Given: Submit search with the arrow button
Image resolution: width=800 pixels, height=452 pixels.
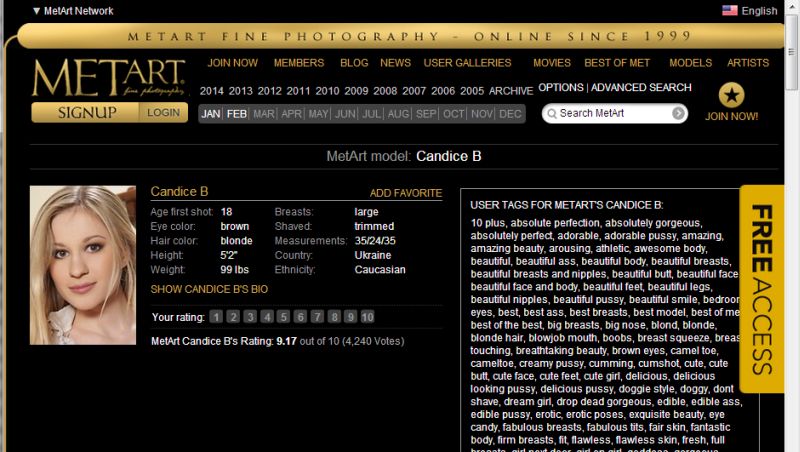Looking at the screenshot, I should point(678,113).
